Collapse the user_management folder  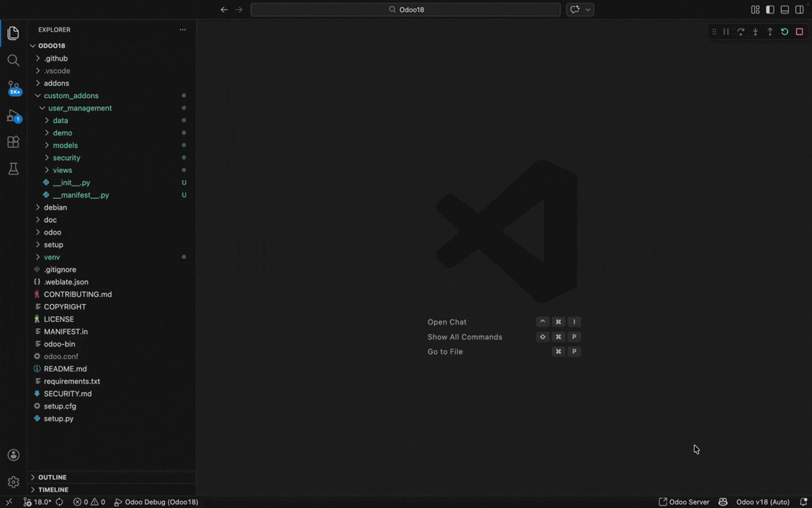tap(111, 109)
